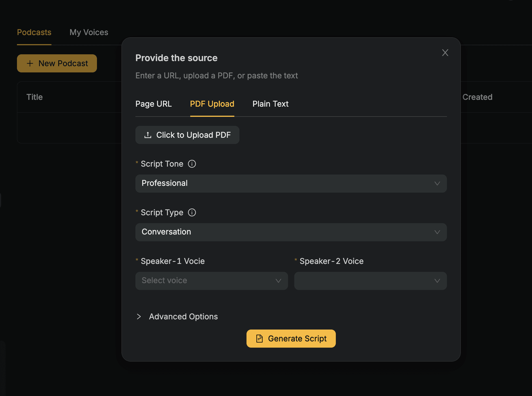Click the document icon on Generate Script
Viewport: 532px width, 396px height.
pos(259,339)
